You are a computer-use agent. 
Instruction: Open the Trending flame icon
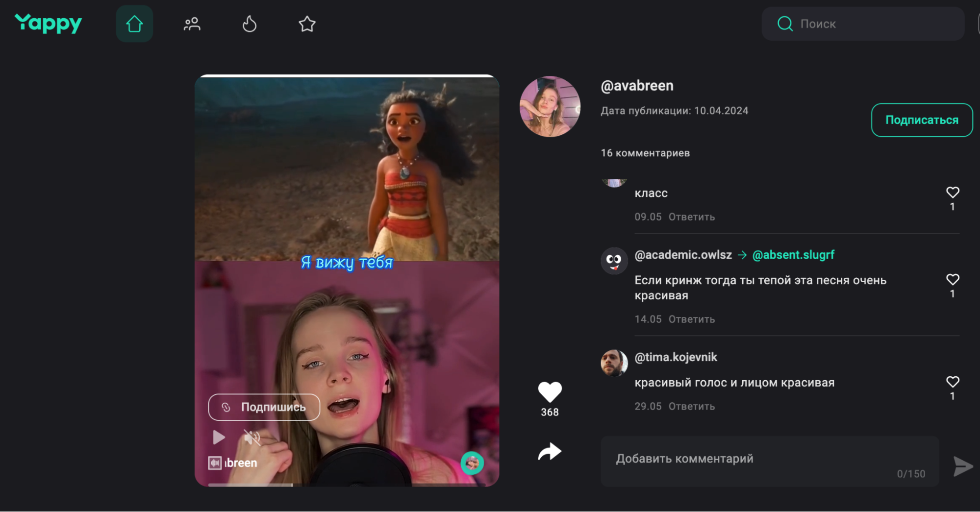(x=250, y=24)
